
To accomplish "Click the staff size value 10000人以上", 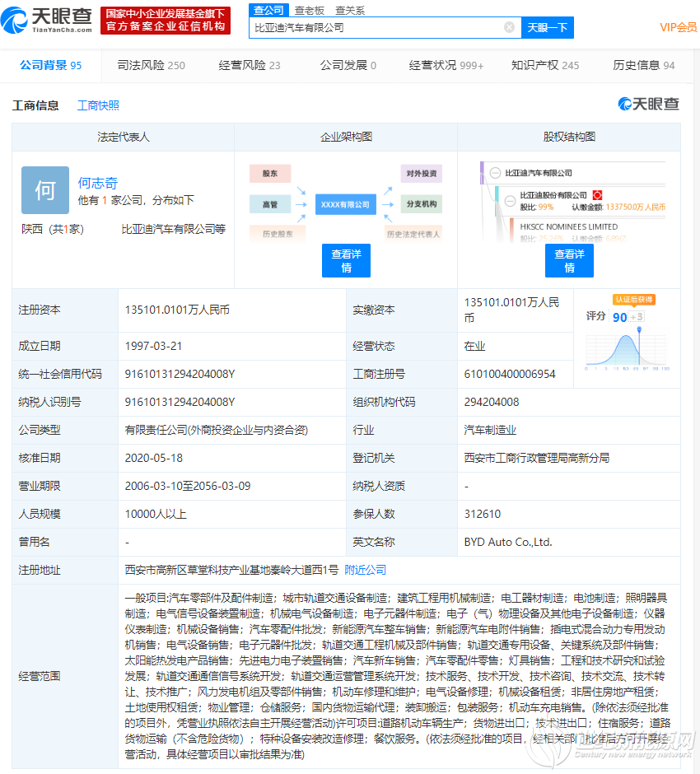I will click(156, 514).
